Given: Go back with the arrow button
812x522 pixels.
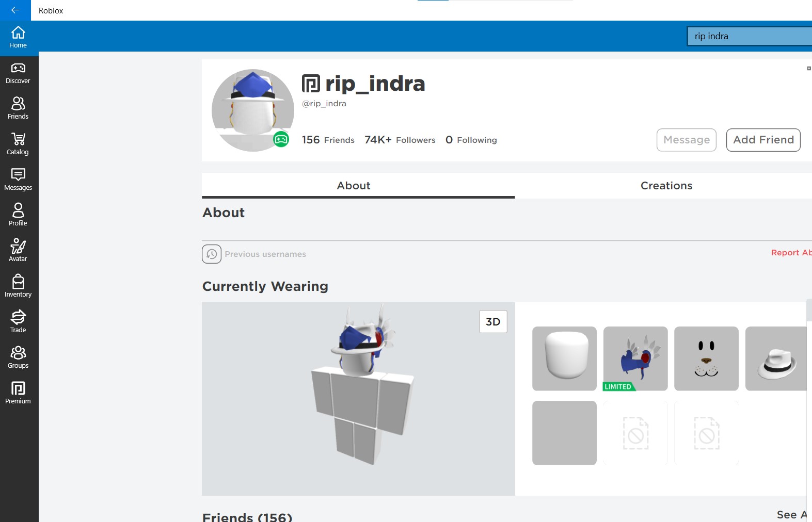Looking at the screenshot, I should tap(15, 10).
